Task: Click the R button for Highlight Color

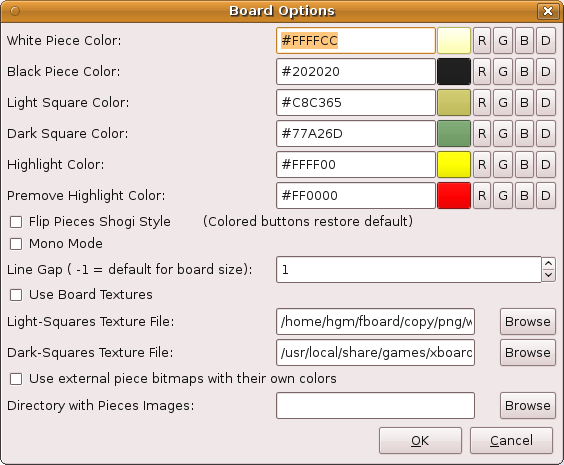Action: 482,164
